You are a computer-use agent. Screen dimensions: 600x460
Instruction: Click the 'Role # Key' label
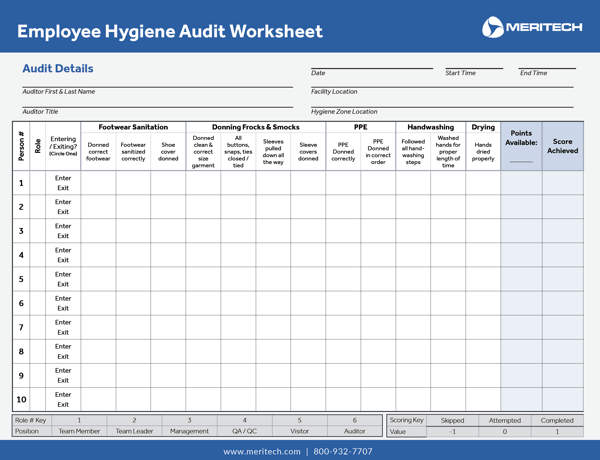(x=30, y=420)
